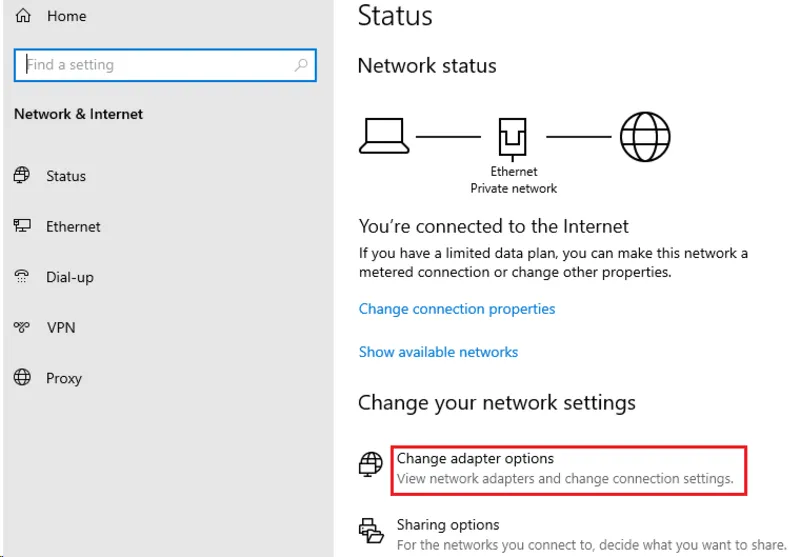Screen dimensions: 800x557
Task: Click the Dial-up icon in sidebar
Action: (x=22, y=277)
